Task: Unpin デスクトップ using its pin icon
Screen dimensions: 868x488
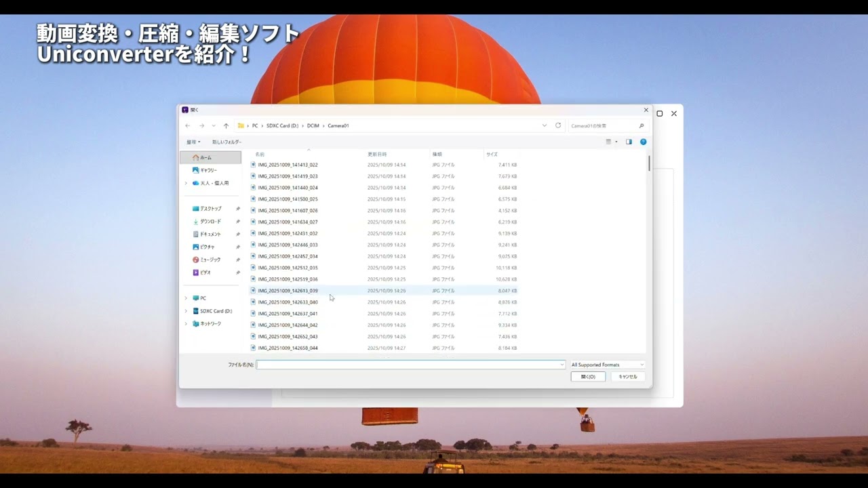Action: tap(237, 209)
